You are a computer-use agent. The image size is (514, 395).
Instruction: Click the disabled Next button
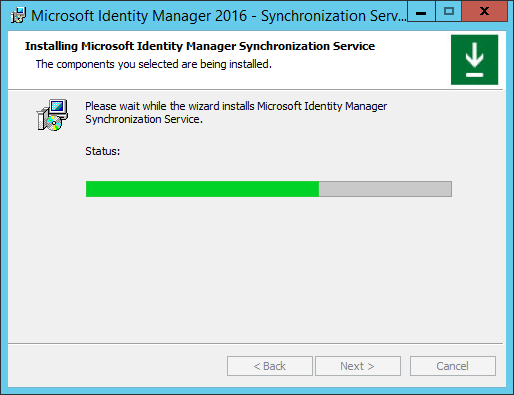[358, 366]
